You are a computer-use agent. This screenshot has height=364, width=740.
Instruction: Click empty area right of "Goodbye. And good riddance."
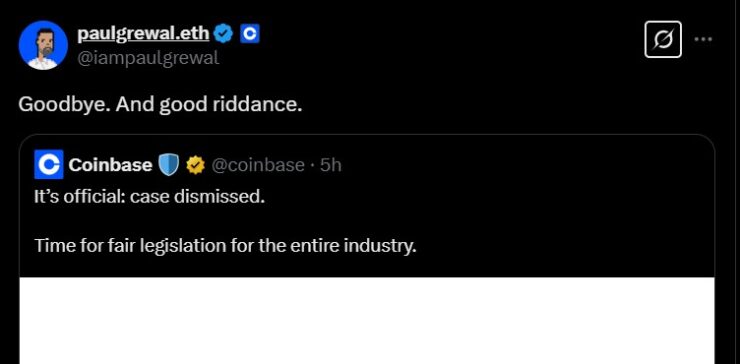tap(510, 105)
